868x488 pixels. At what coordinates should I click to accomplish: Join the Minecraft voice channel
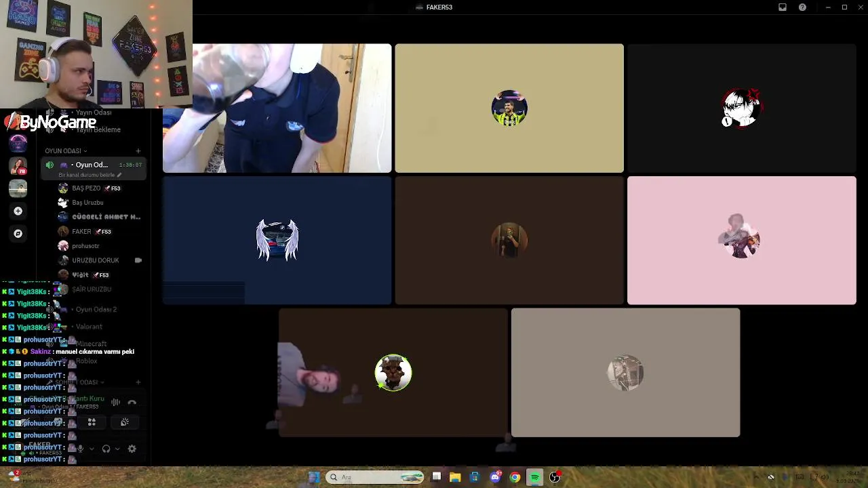pos(94,344)
